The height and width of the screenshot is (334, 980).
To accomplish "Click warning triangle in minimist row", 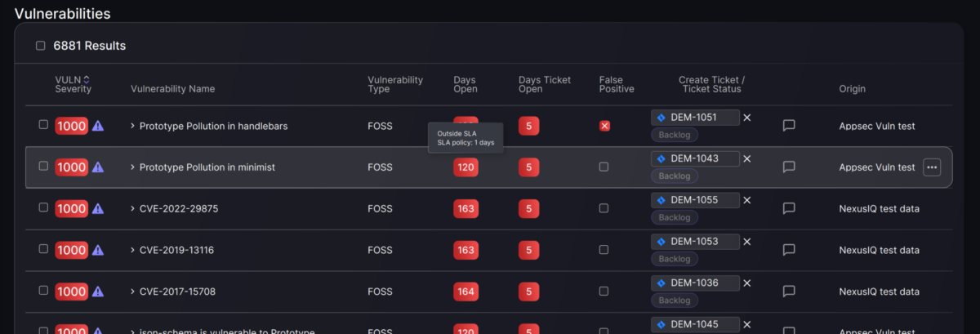I will click(x=98, y=167).
